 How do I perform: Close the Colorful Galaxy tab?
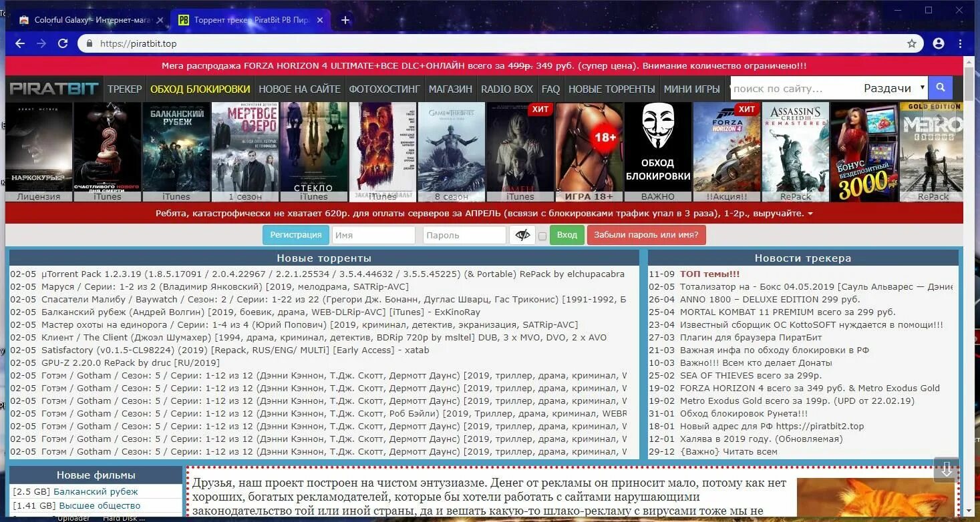pos(160,20)
